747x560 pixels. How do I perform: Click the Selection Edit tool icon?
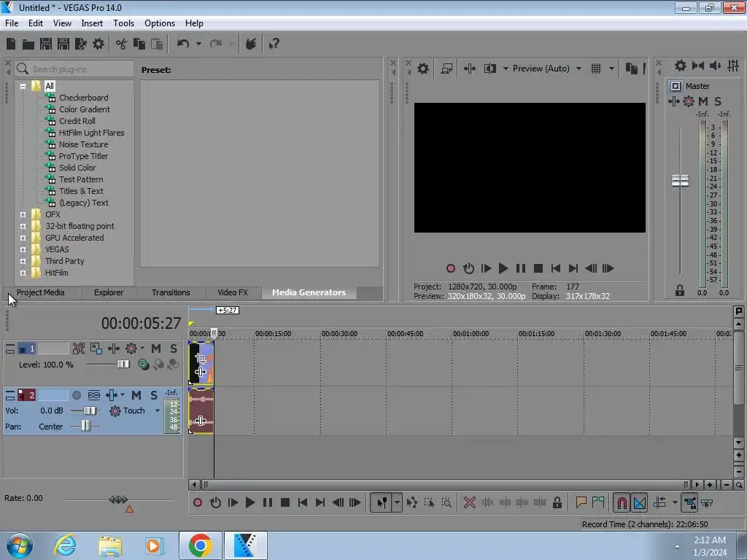(429, 502)
